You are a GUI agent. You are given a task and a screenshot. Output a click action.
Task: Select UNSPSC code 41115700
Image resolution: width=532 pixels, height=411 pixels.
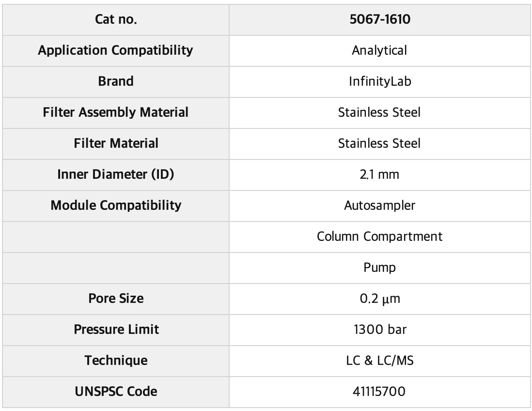pos(379,392)
